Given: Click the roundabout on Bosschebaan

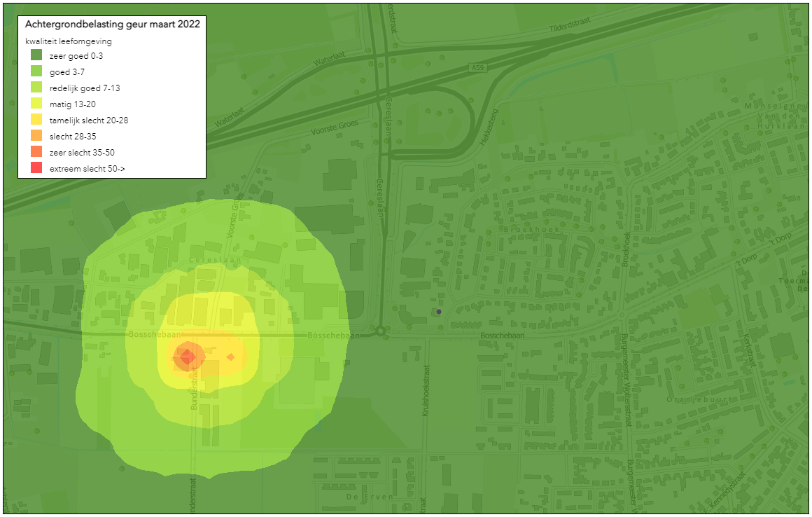Looking at the screenshot, I should (x=380, y=331).
